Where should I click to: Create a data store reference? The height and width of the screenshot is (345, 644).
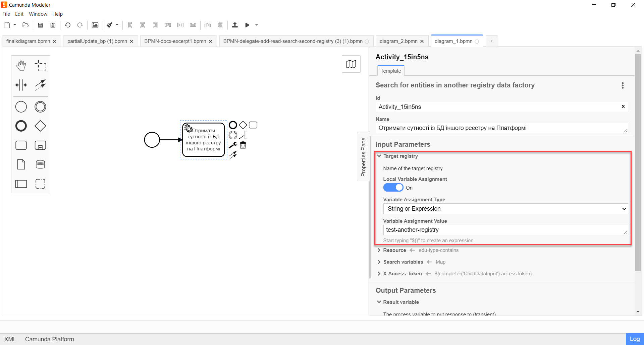[x=40, y=164]
